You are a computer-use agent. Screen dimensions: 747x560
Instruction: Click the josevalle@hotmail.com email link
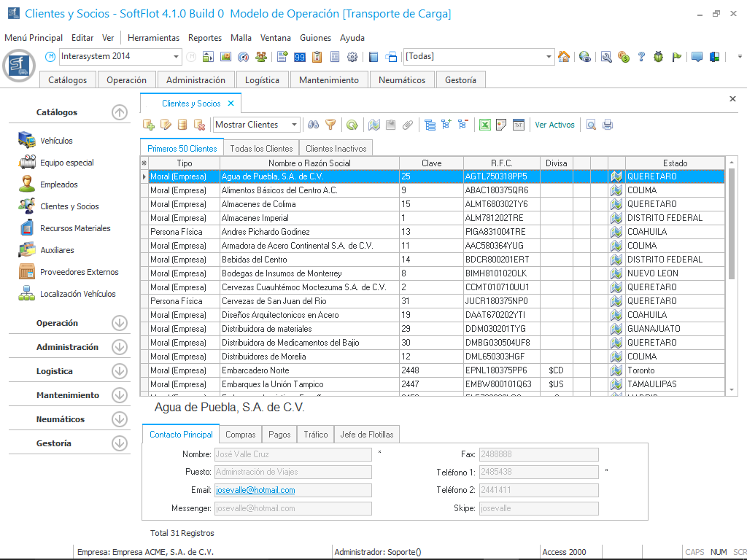(x=256, y=490)
